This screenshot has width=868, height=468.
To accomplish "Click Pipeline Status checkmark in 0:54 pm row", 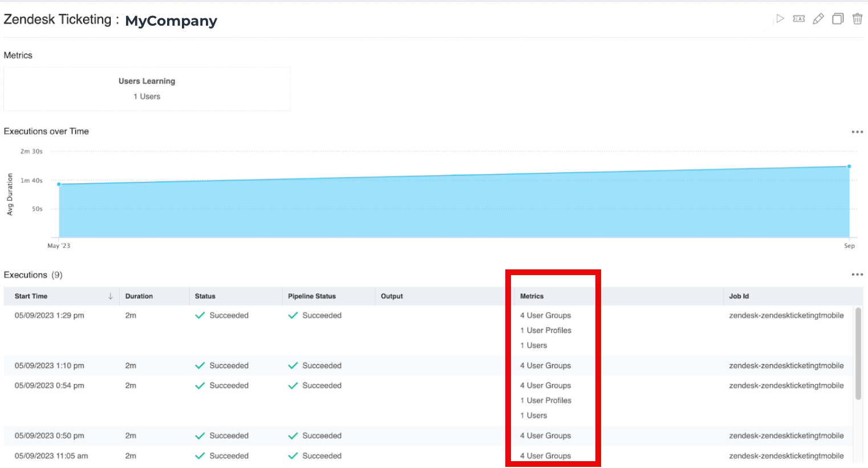I will pyautogui.click(x=293, y=385).
